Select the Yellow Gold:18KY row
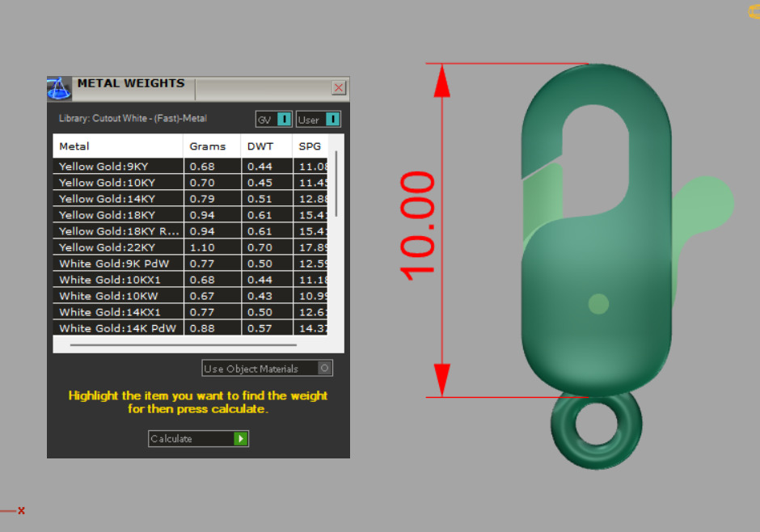This screenshot has height=532, width=760. click(x=190, y=215)
